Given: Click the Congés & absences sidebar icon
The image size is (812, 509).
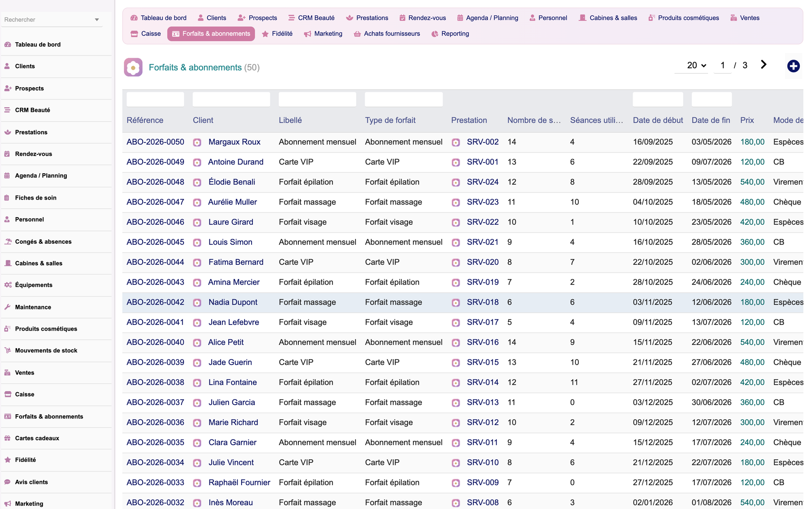Looking at the screenshot, I should tap(8, 241).
